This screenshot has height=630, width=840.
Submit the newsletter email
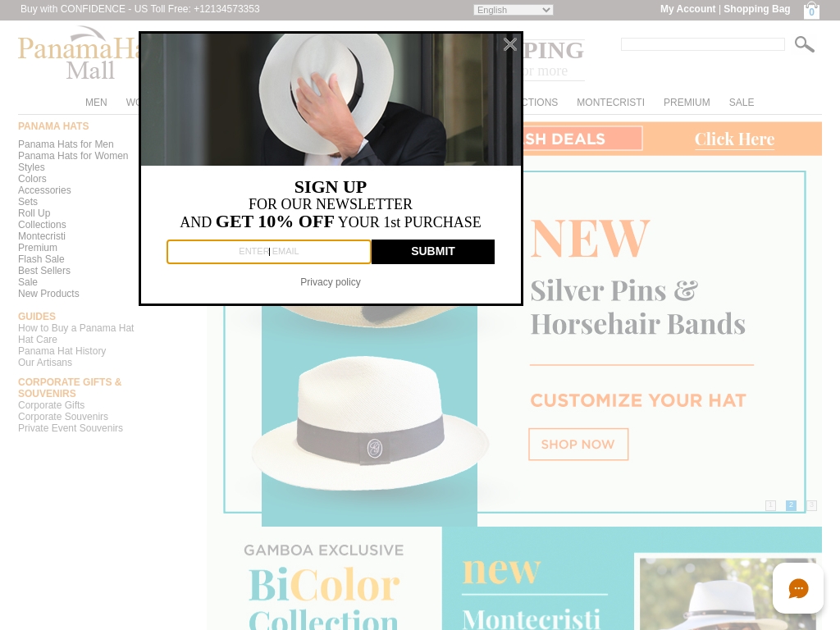(433, 252)
